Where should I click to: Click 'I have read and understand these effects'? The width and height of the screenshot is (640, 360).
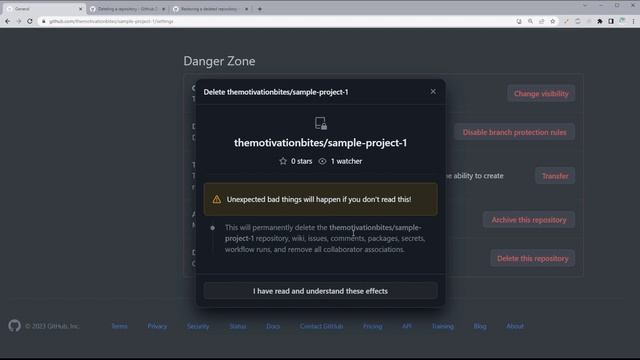tap(320, 291)
